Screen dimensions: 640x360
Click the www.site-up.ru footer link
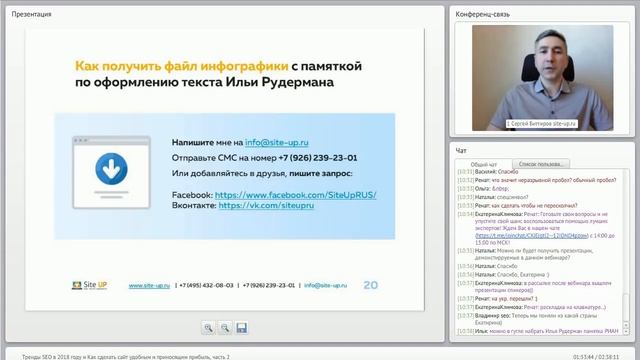coord(149,285)
